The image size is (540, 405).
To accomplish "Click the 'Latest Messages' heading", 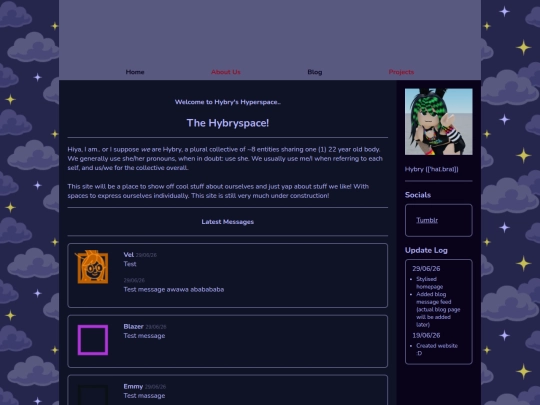I will point(228,222).
